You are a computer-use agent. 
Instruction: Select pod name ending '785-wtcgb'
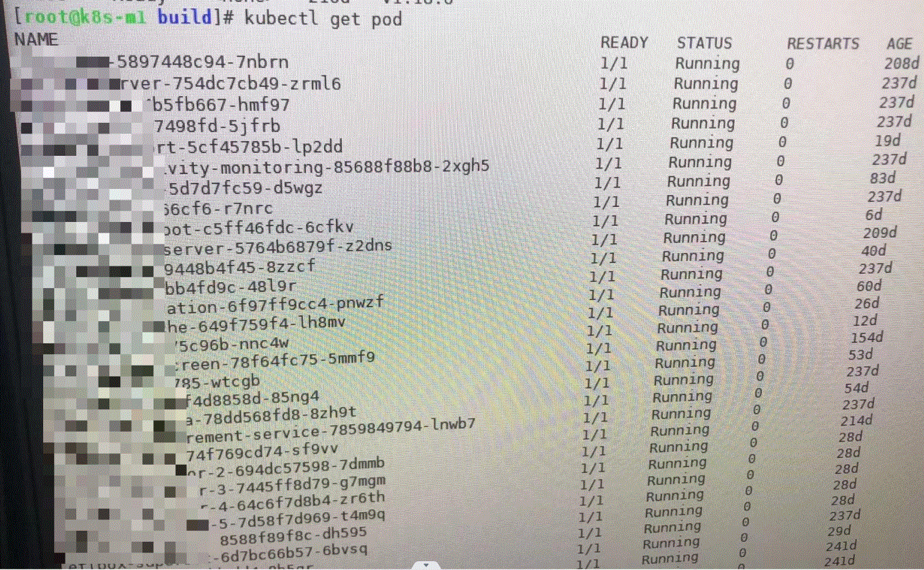(217, 382)
